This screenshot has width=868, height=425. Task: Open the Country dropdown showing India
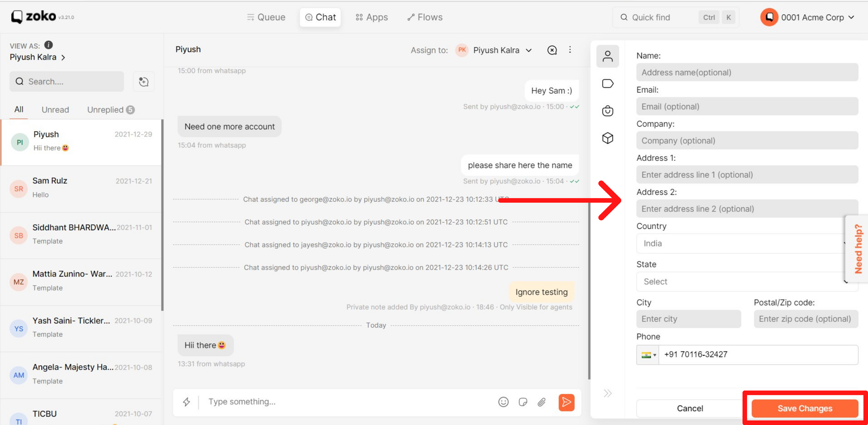click(747, 243)
